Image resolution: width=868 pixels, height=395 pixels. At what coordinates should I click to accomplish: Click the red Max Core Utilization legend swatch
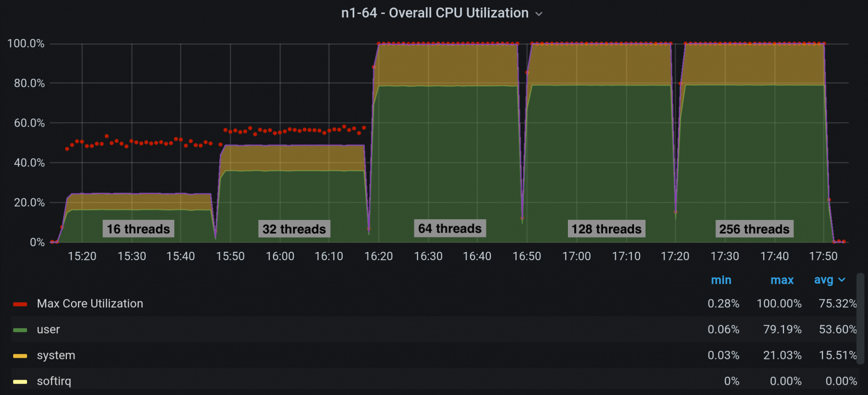(x=20, y=303)
